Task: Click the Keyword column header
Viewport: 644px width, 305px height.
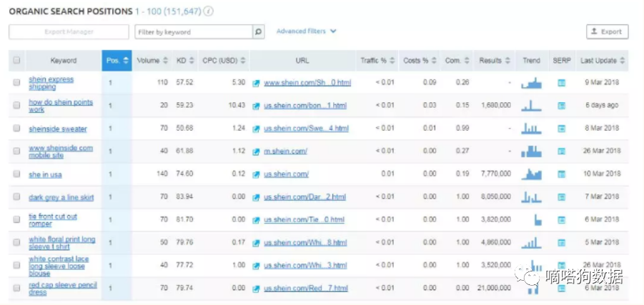Action: 63,61
